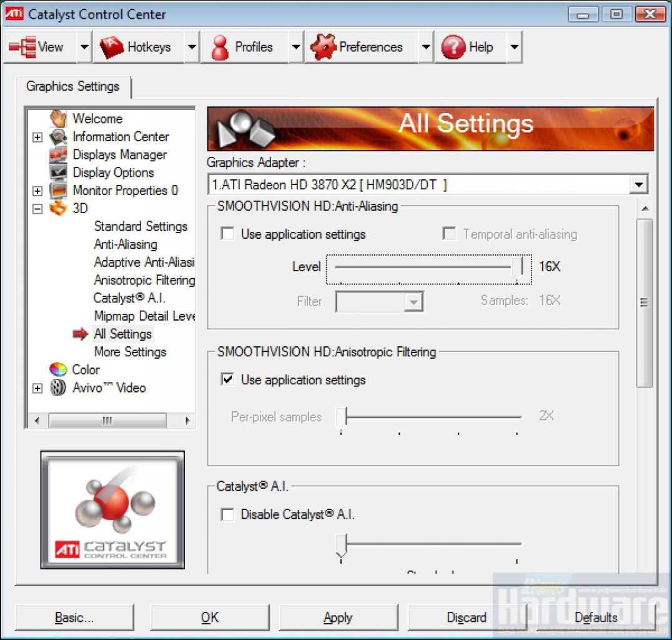Expand the Information Center tree node
Screen dimensions: 672x640
37,137
